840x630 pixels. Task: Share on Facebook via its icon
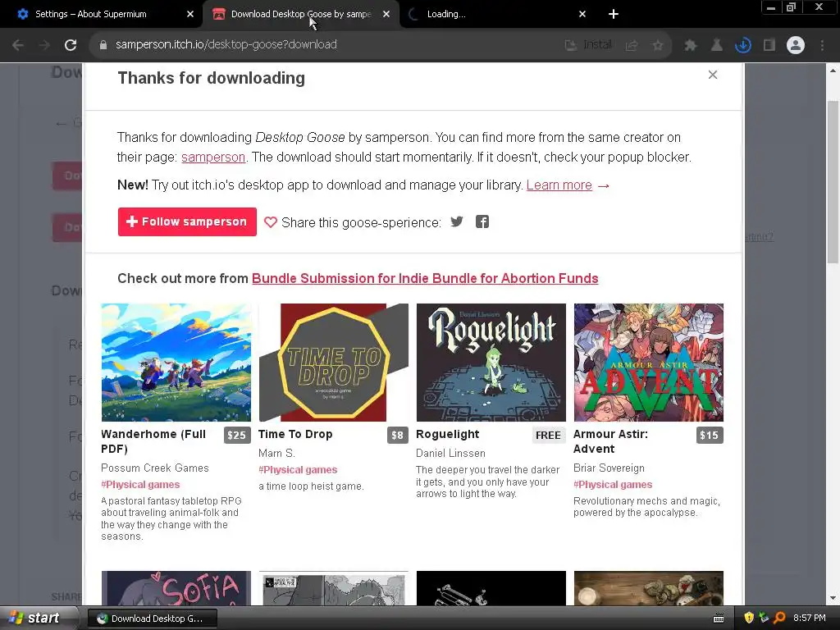pyautogui.click(x=482, y=221)
